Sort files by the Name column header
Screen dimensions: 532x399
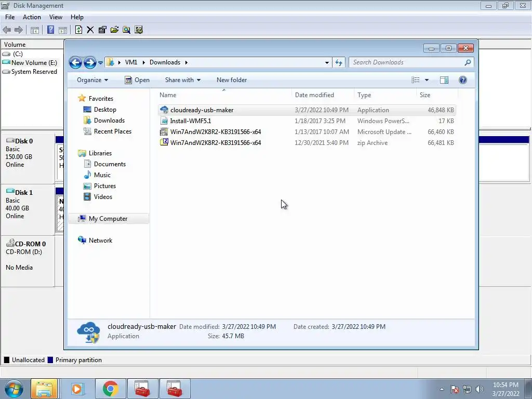coord(224,95)
